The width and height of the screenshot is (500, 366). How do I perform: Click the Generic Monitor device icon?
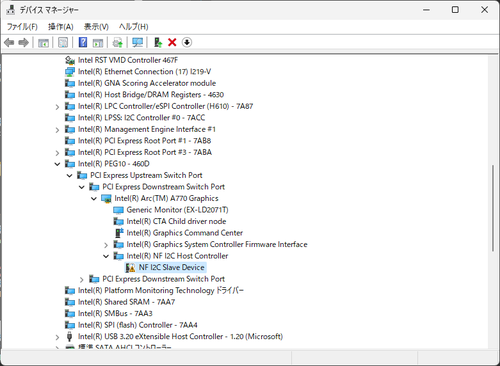click(x=118, y=210)
